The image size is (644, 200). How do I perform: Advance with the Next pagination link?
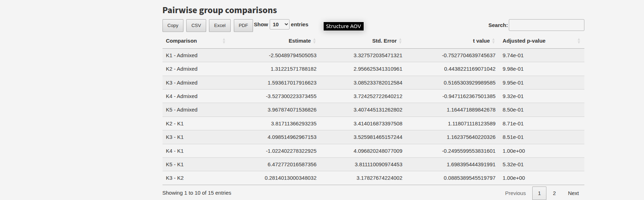pyautogui.click(x=573, y=193)
